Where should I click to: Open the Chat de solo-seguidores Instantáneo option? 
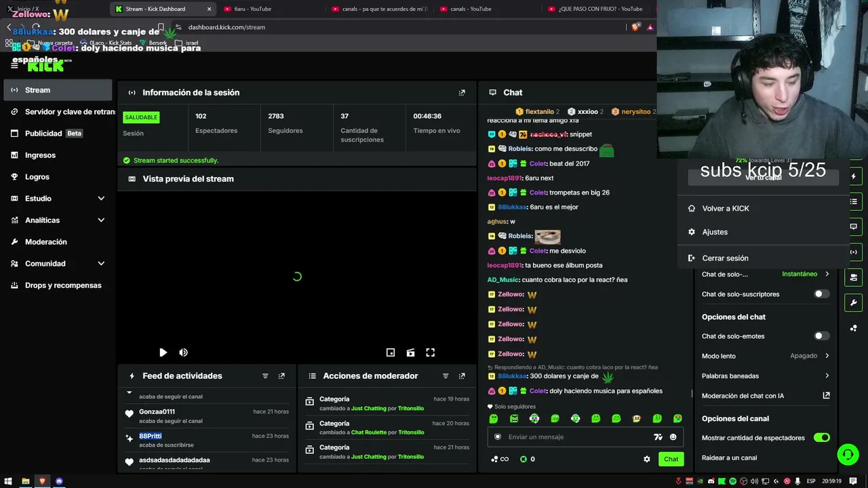click(x=766, y=274)
